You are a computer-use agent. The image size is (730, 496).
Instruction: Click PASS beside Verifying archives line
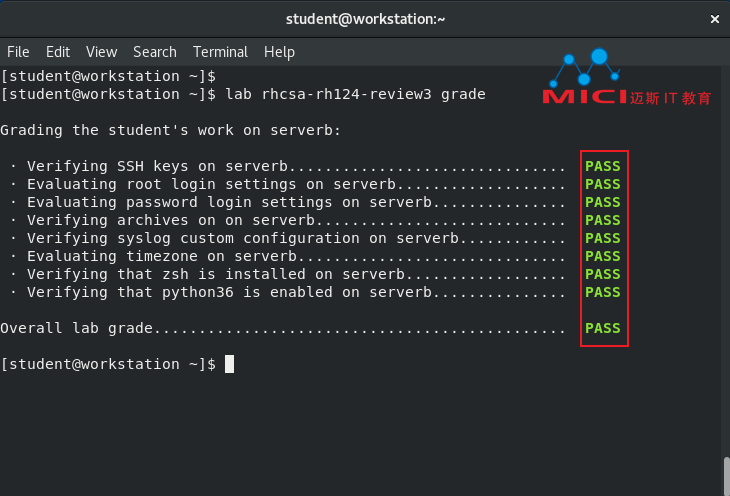tap(603, 220)
